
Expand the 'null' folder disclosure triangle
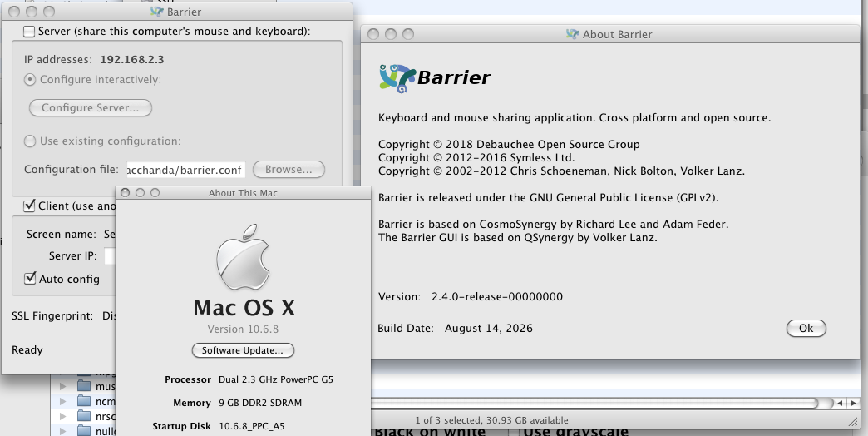[x=63, y=430]
